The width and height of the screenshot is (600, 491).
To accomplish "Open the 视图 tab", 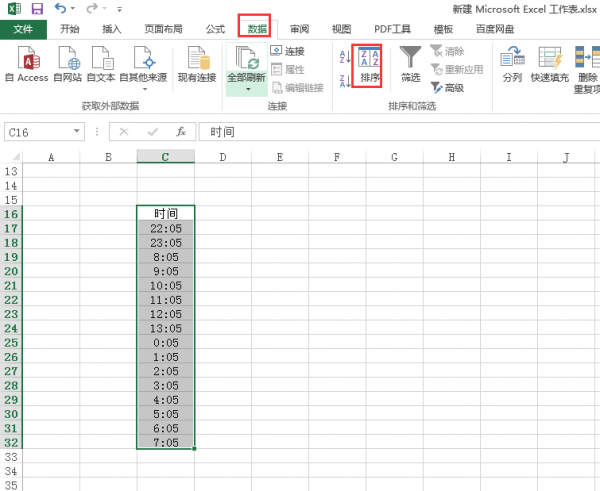I will 341,29.
